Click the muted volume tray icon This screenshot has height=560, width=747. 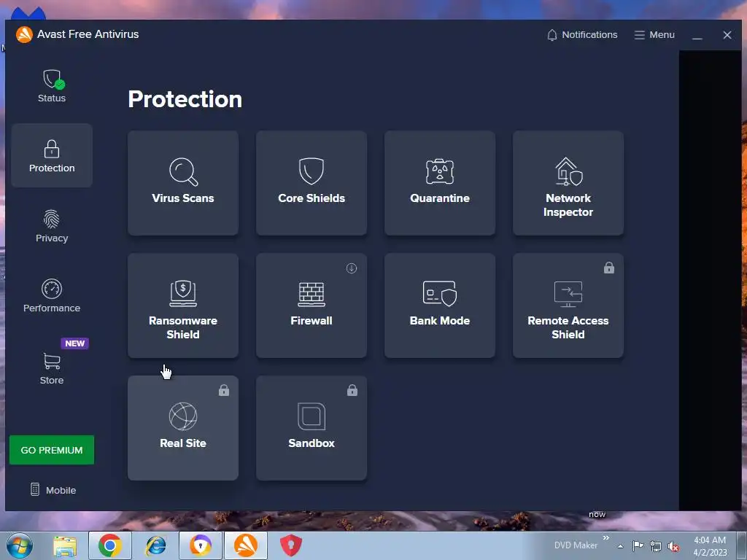pos(673,547)
